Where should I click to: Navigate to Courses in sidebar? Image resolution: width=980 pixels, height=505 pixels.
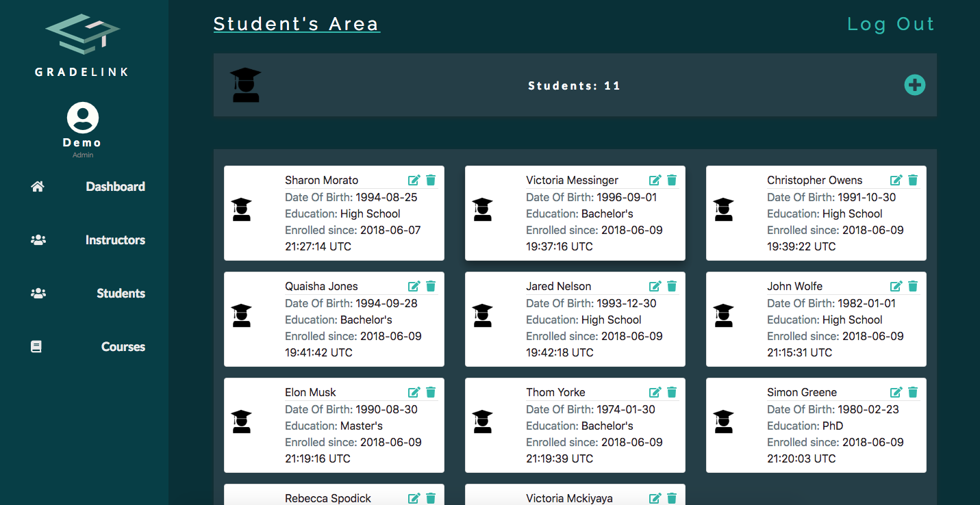pyautogui.click(x=123, y=346)
